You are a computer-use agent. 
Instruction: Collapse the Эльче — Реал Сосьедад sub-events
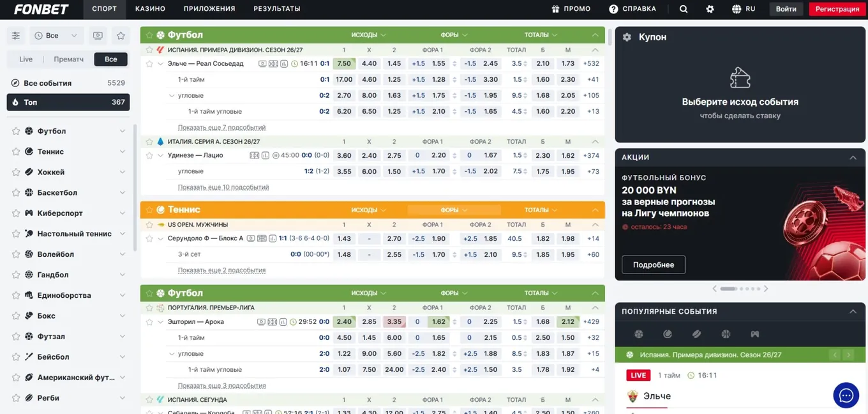pyautogui.click(x=161, y=64)
